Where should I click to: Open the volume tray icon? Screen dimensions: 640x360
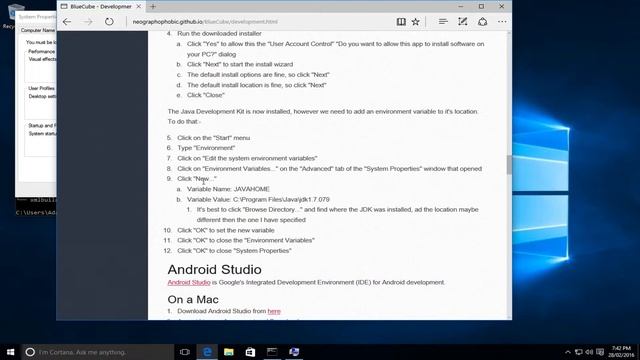coord(589,352)
